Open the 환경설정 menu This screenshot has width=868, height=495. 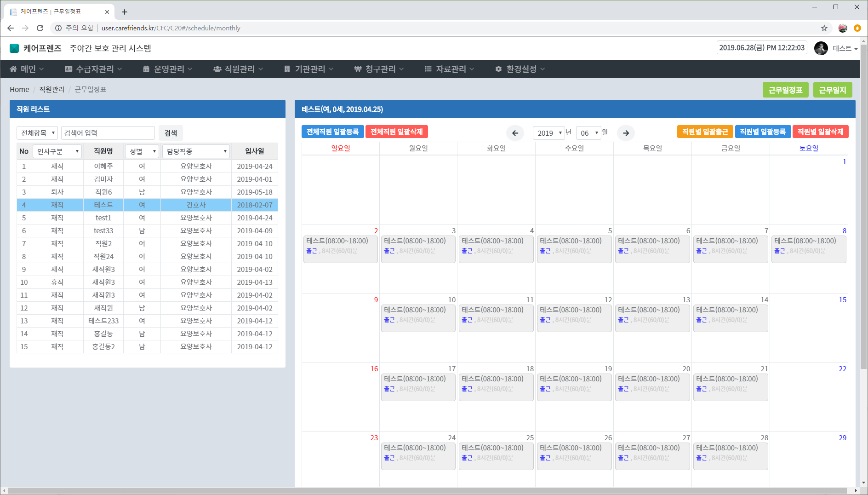(x=520, y=69)
